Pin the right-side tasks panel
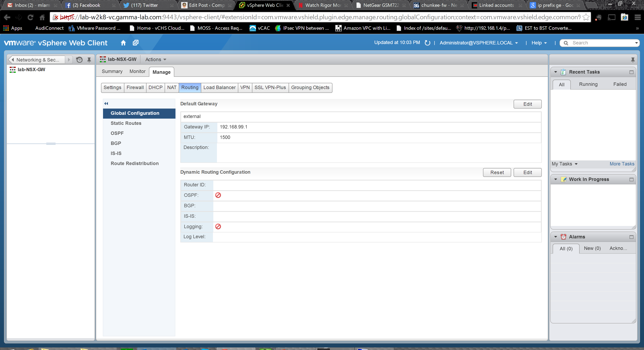The width and height of the screenshot is (644, 350). pyautogui.click(x=633, y=60)
